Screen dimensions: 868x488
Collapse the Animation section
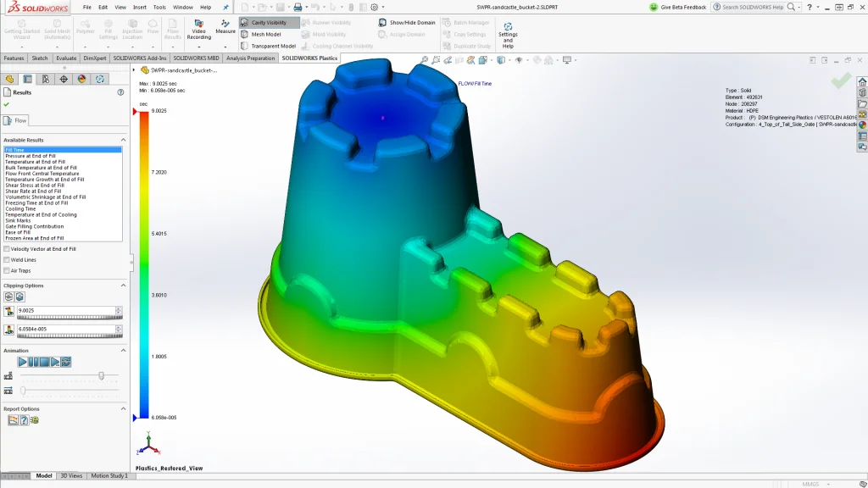(124, 350)
